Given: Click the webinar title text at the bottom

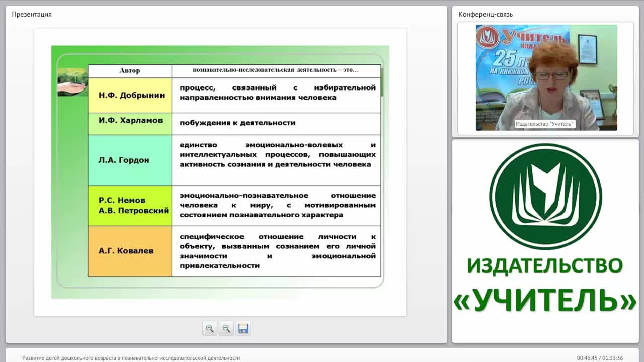Looking at the screenshot, I should coord(131,358).
